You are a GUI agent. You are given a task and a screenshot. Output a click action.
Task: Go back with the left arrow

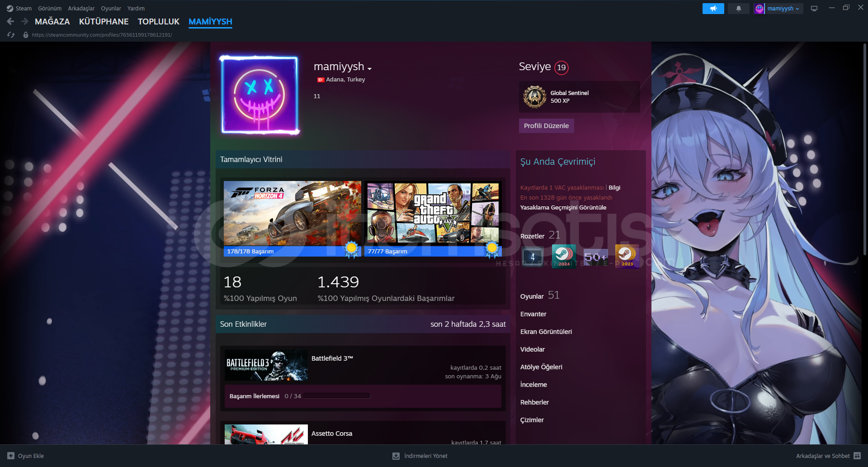click(11, 21)
